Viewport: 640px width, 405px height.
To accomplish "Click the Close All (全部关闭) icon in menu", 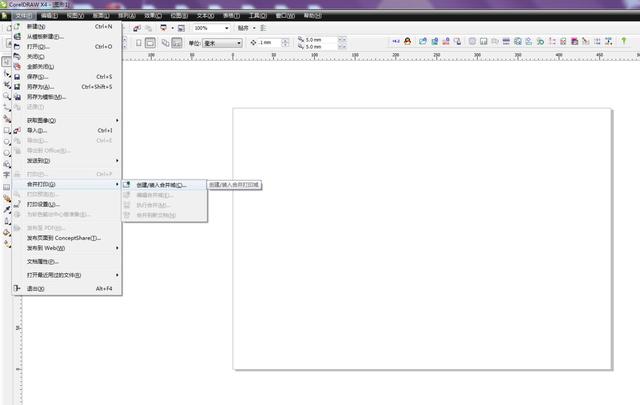I will tap(16, 66).
